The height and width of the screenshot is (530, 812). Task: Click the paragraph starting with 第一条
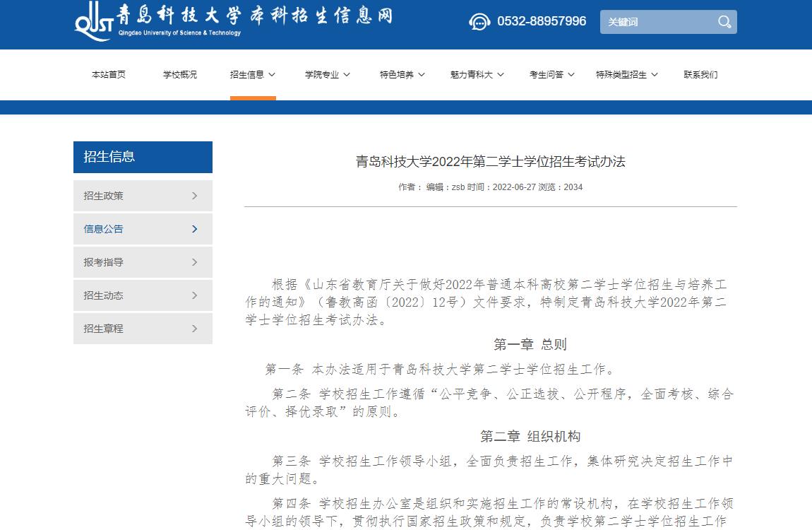440,370
